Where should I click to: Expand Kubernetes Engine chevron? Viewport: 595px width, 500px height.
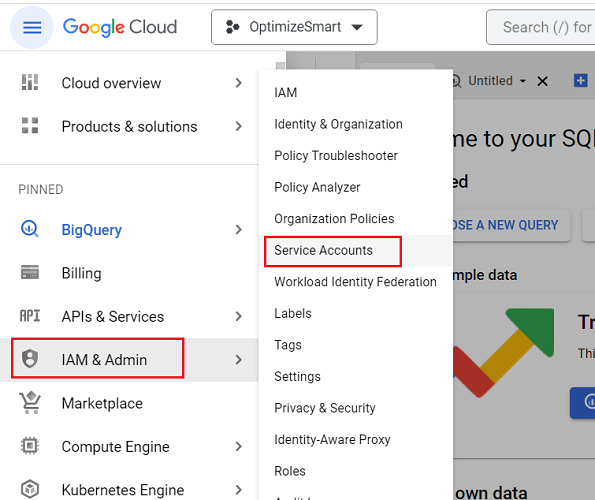point(238,490)
